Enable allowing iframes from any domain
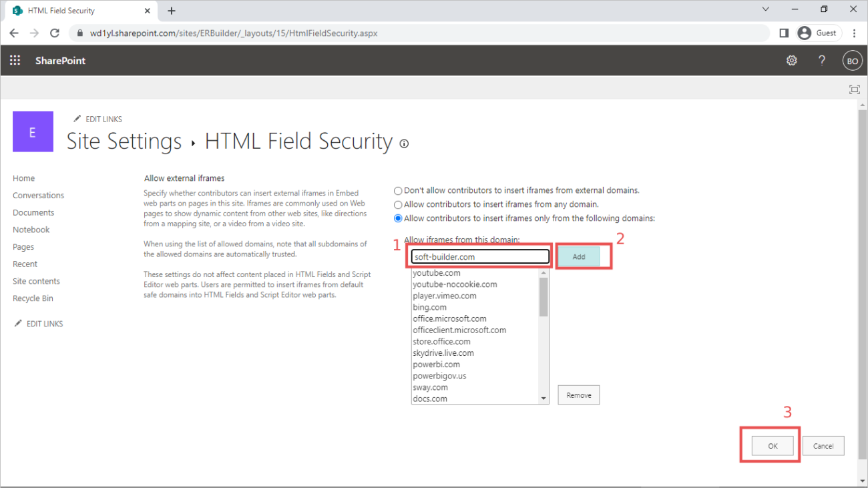This screenshot has width=868, height=488. tap(398, 204)
